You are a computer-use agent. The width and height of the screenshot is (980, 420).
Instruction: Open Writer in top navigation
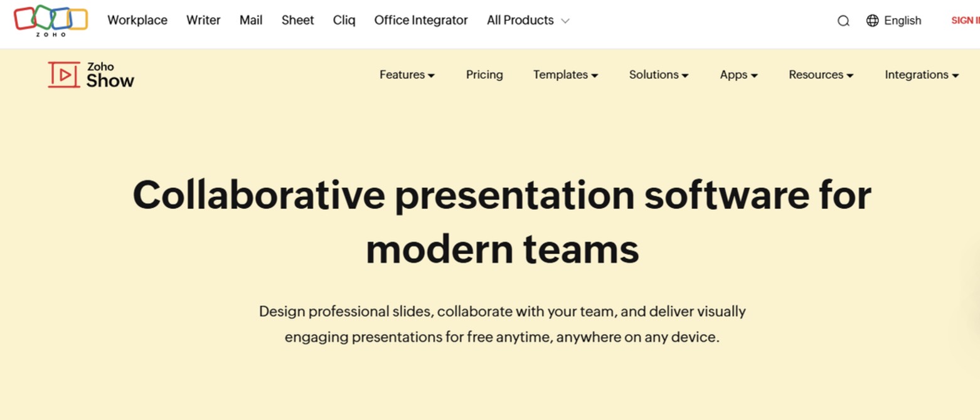click(x=203, y=20)
